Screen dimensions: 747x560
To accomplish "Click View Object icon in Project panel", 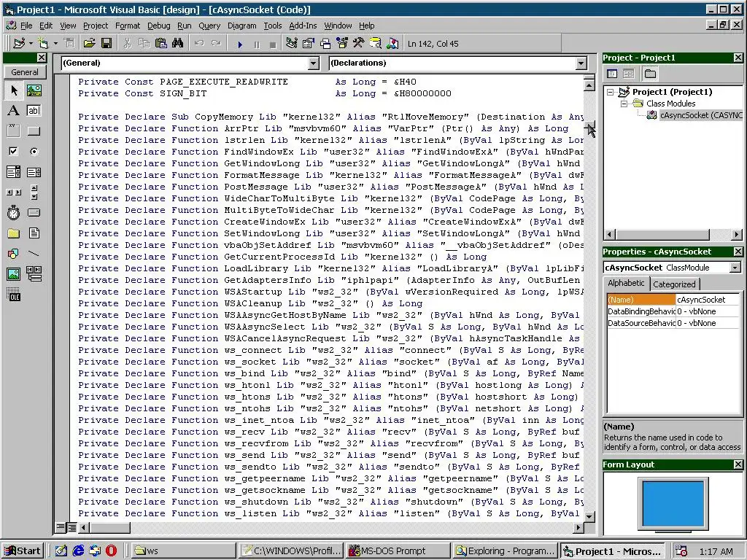I will [628, 74].
